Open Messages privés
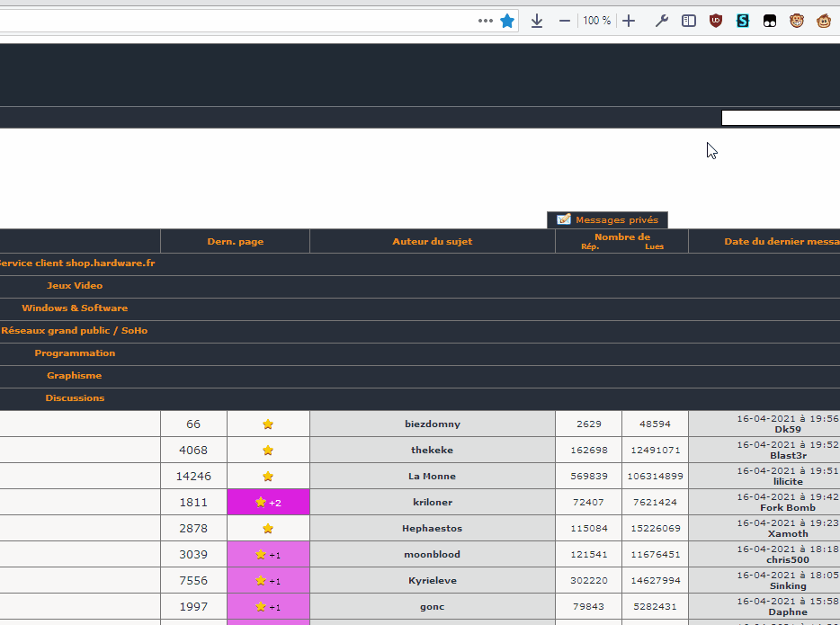This screenshot has width=840, height=625. point(607,219)
